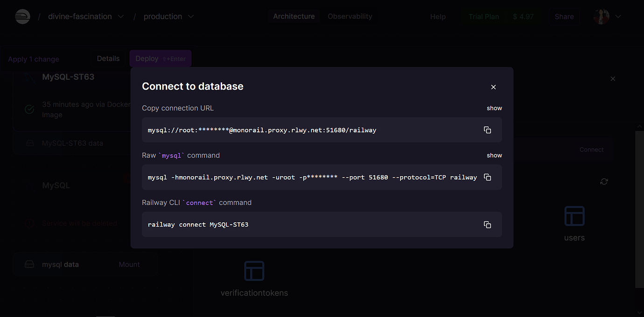Switch to the Observability tab
The height and width of the screenshot is (317, 644).
click(350, 16)
